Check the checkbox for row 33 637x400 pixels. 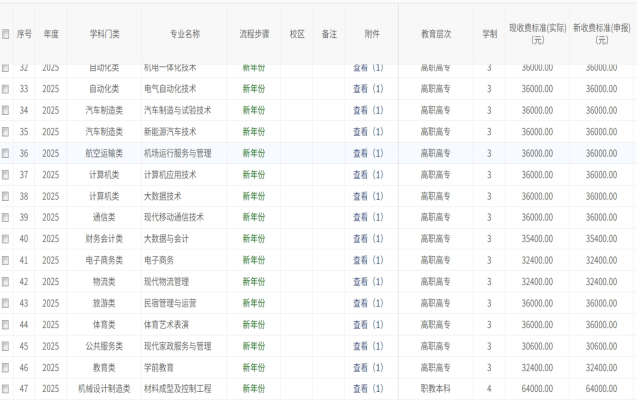(6, 88)
